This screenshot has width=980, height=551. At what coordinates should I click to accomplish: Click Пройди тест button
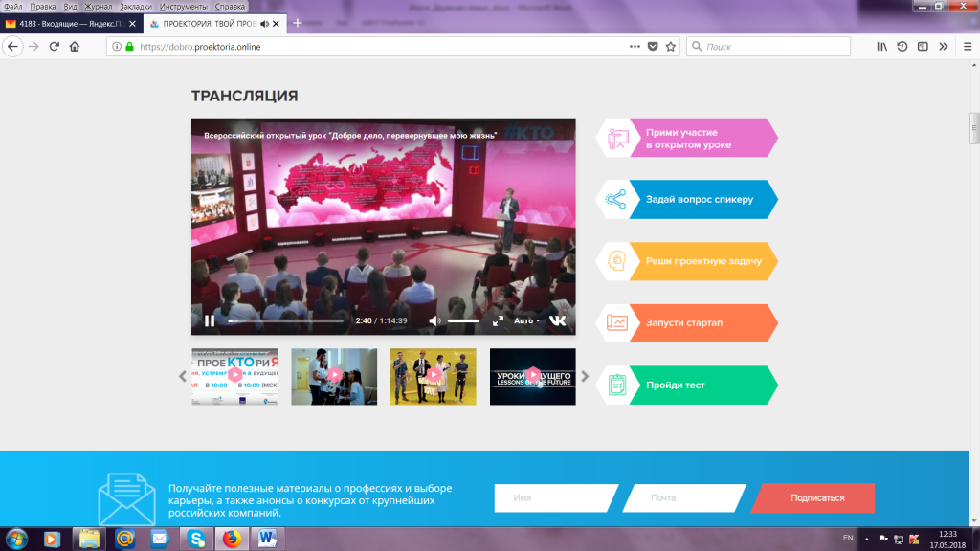(687, 385)
